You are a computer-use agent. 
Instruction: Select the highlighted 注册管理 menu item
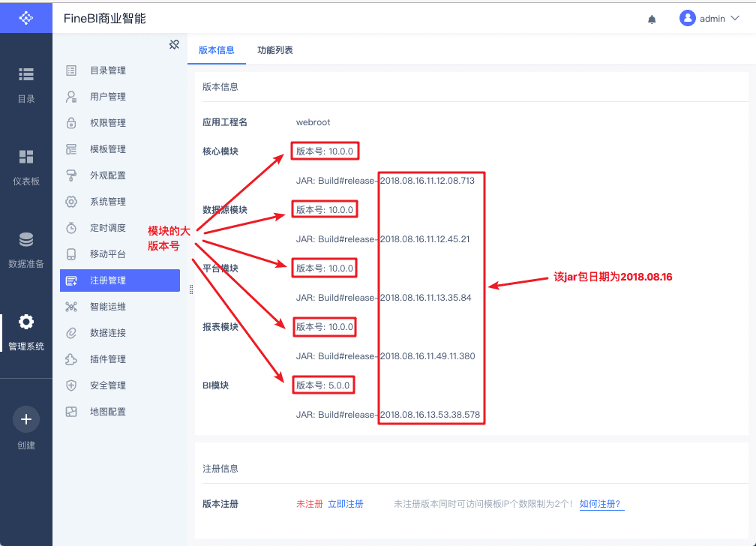(x=119, y=280)
